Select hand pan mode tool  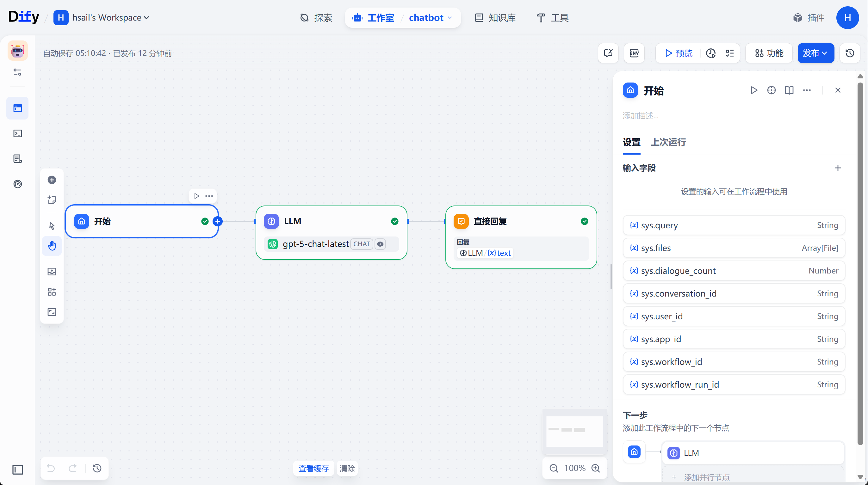click(x=52, y=246)
